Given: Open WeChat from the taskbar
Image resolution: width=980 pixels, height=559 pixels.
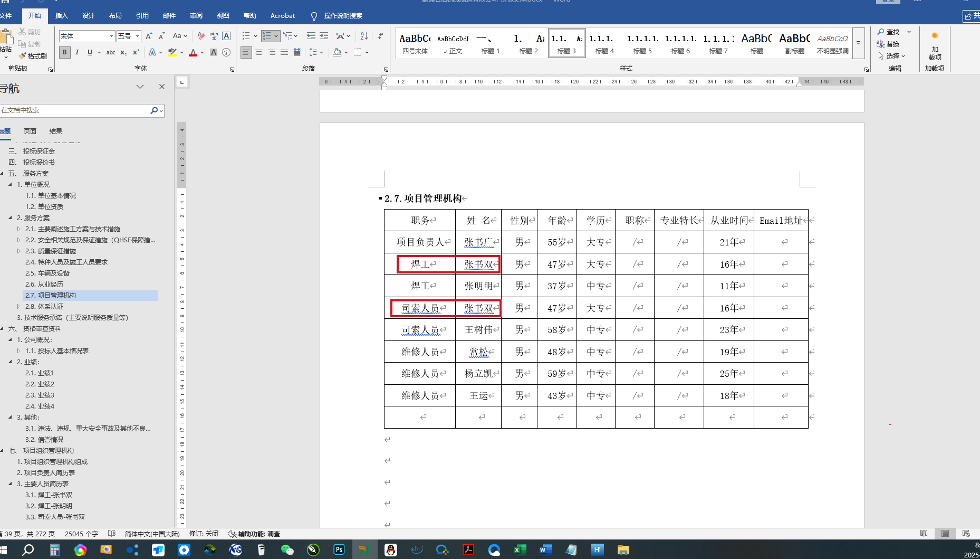Looking at the screenshot, I should point(287,549).
